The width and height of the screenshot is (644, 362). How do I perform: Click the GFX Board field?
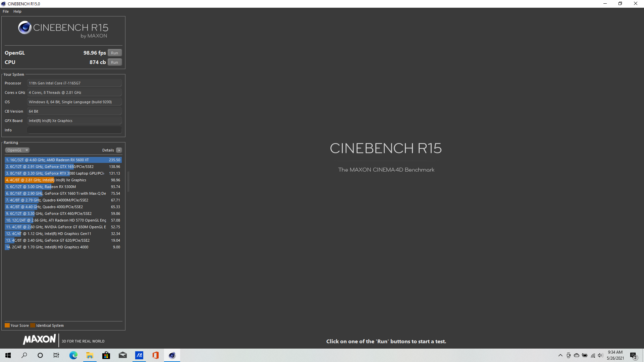click(74, 121)
